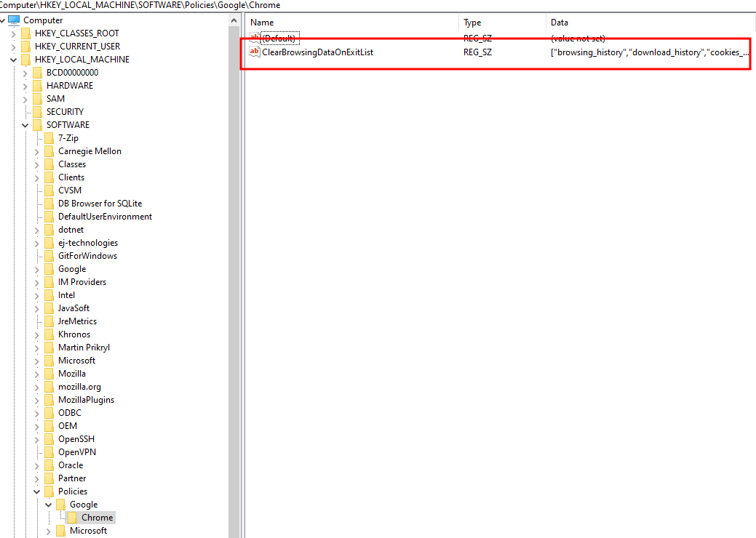Expand the Microsoft key under SOFTWARE
Viewport: 756px width, 538px height.
[37, 361]
